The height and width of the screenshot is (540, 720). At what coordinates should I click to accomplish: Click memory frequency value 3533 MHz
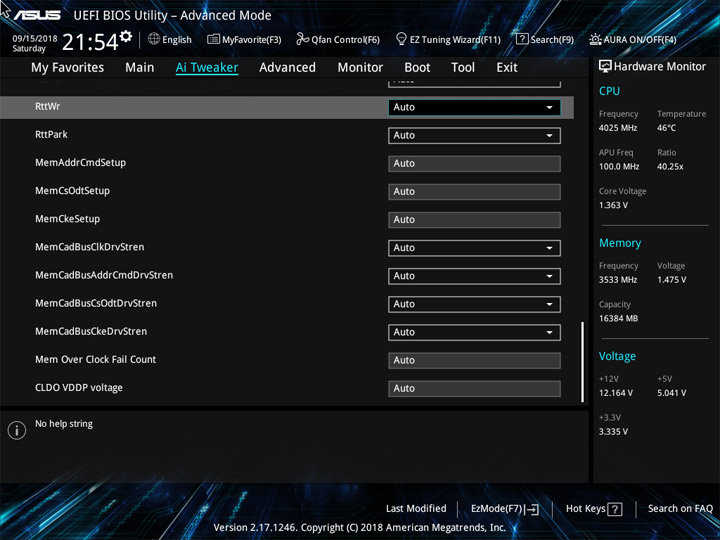[x=618, y=280]
